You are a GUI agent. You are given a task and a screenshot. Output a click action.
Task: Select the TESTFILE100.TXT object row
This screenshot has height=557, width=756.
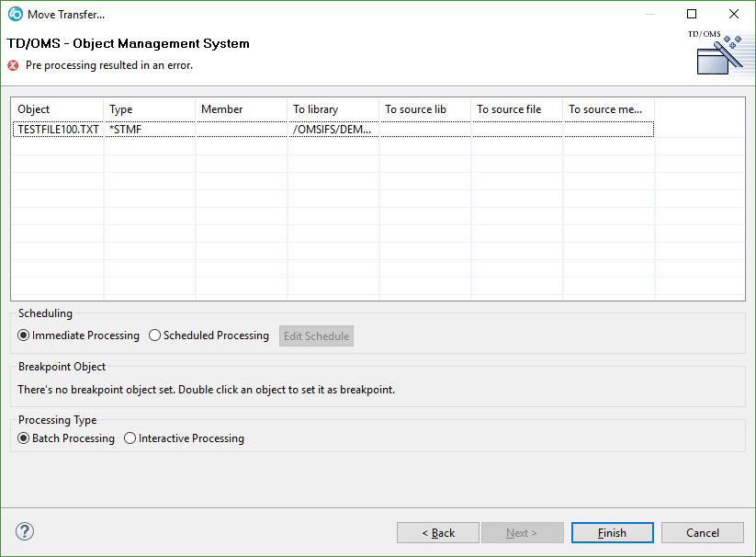[x=58, y=130]
